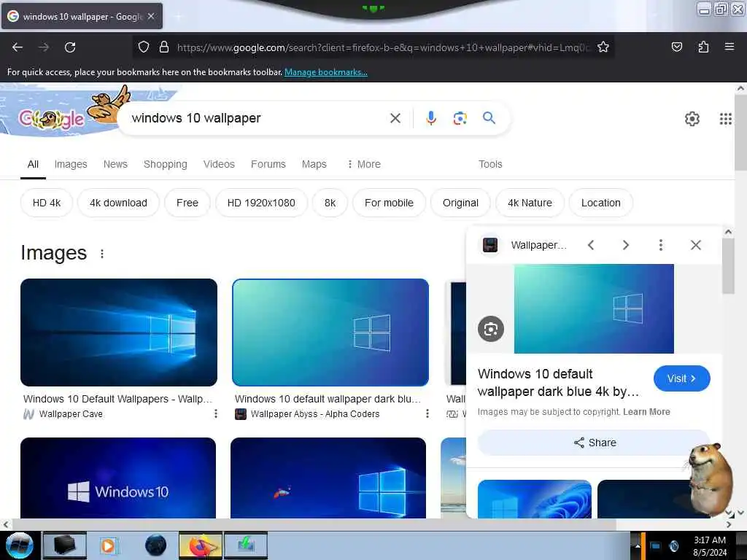Switch to News search tab
The height and width of the screenshot is (560, 747).
coord(115,164)
